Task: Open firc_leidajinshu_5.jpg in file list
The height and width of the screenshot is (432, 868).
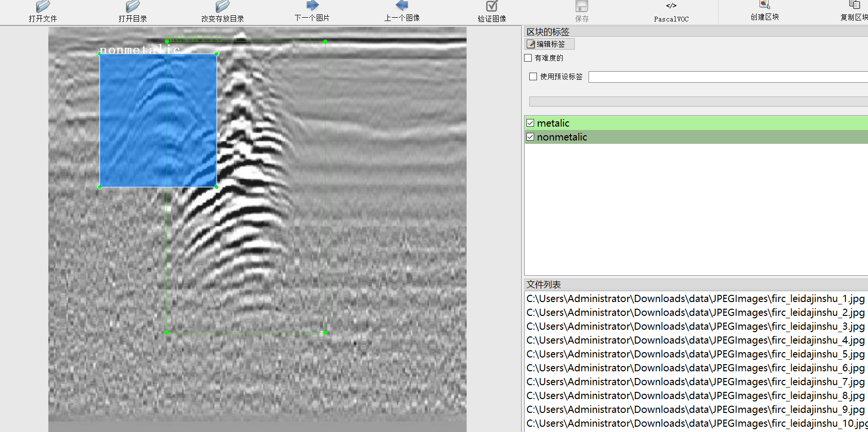Action: coord(696,354)
